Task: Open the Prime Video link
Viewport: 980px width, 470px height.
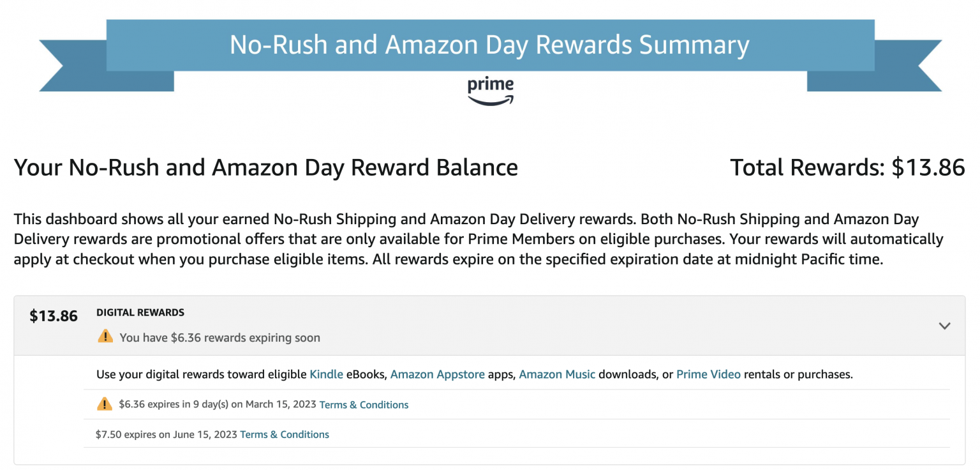Action: 708,374
